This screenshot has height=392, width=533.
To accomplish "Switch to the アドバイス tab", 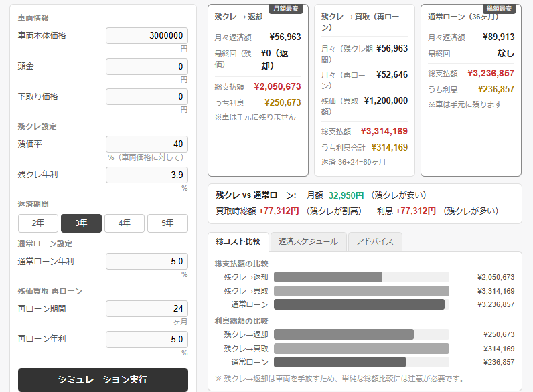I will click(x=375, y=241).
